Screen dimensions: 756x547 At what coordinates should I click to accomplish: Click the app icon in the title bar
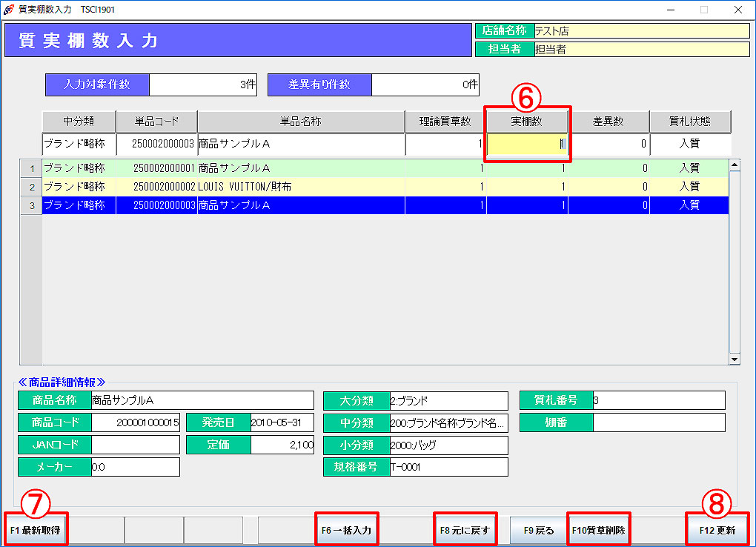pyautogui.click(x=9, y=10)
